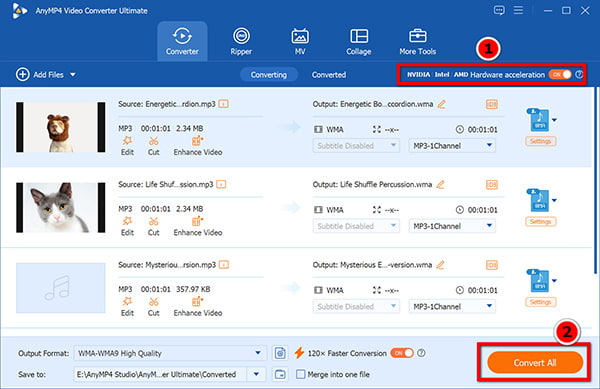Image resolution: width=600 pixels, height=389 pixels.
Task: Open the feedback chat icon in title bar
Action: [x=499, y=10]
